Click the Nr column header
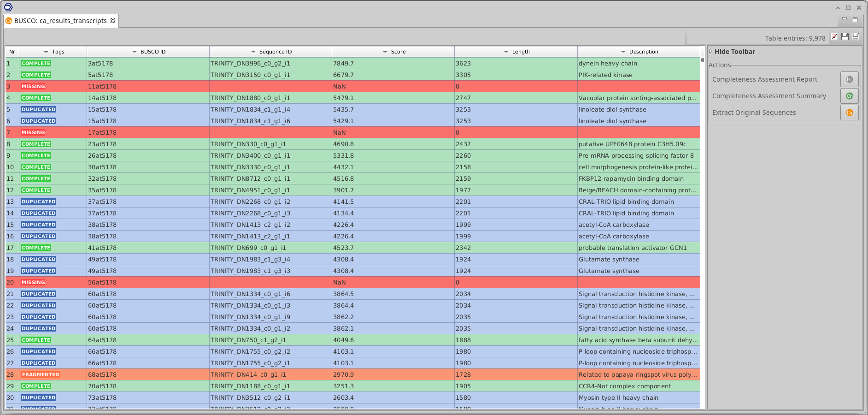The height and width of the screenshot is (415, 868). (12, 52)
